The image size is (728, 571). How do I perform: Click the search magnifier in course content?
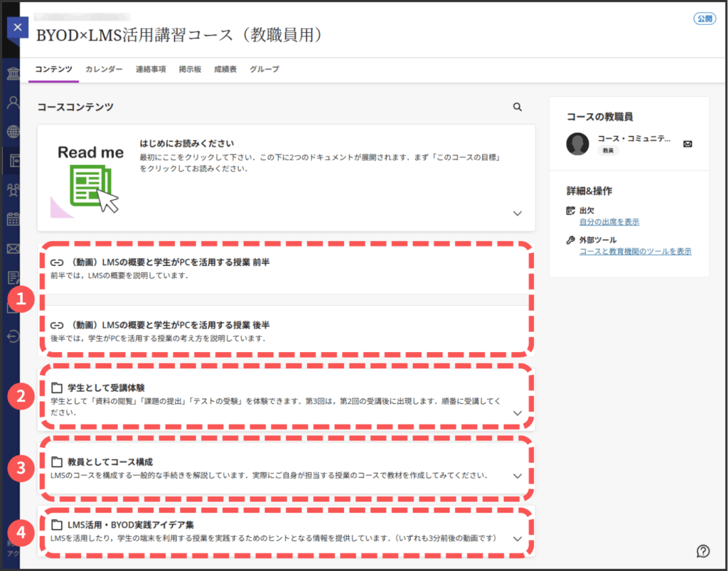pyautogui.click(x=517, y=107)
